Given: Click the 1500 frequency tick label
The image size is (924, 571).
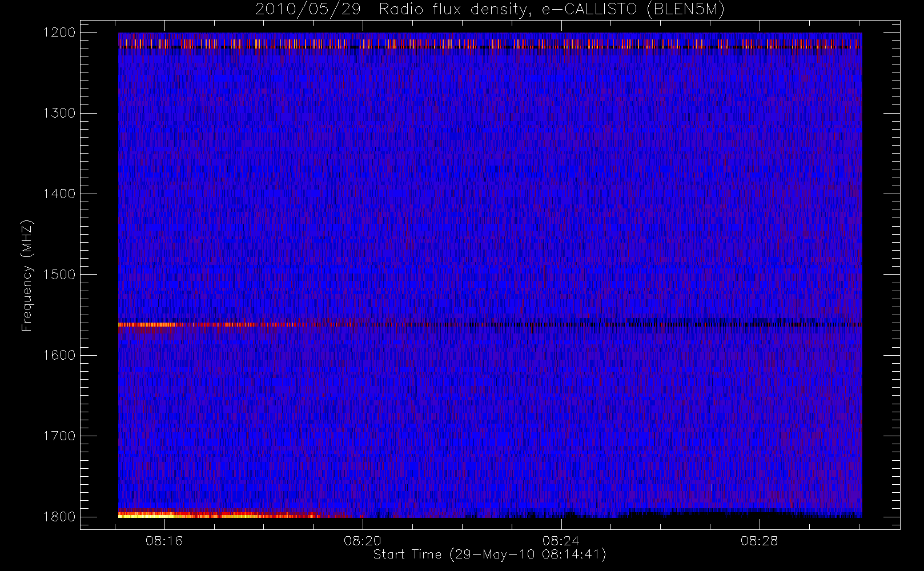Looking at the screenshot, I should click(59, 275).
